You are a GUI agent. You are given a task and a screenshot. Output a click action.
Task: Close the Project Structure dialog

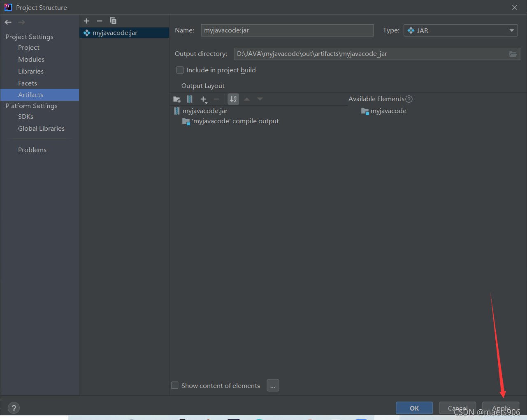tap(515, 7)
